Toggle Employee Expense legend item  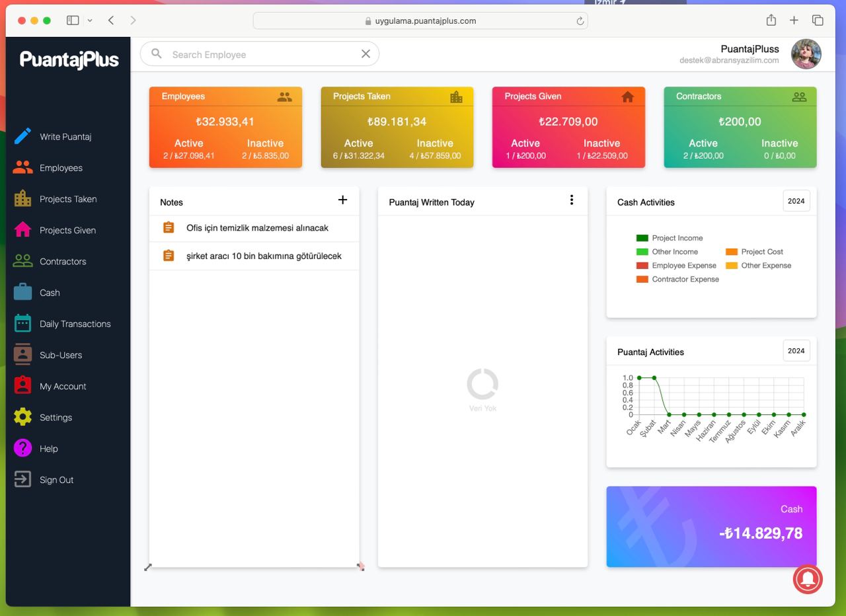coord(676,266)
